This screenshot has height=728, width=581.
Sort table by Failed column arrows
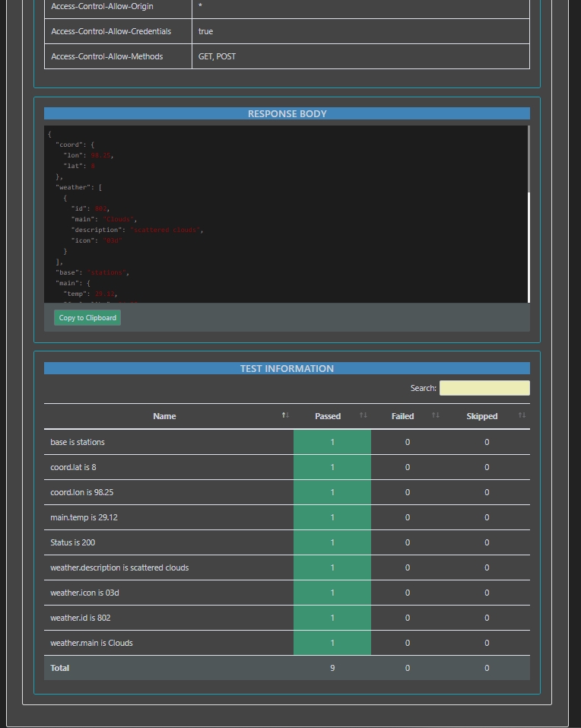click(435, 415)
